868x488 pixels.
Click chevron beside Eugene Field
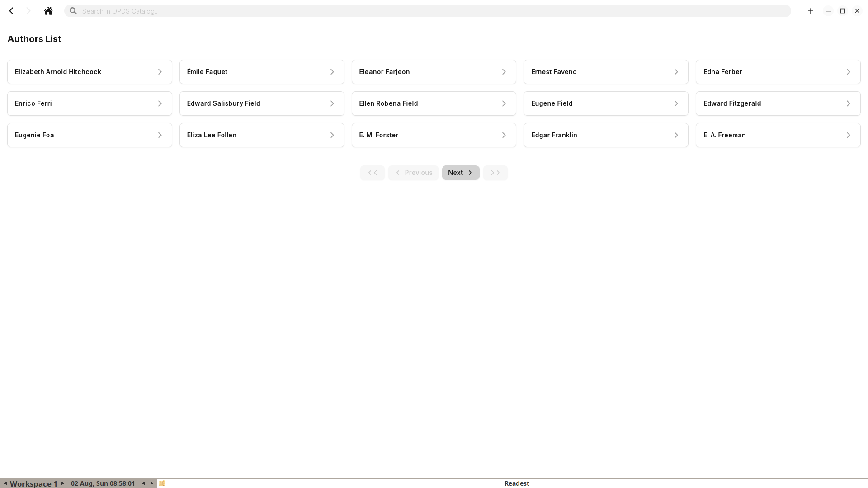[676, 103]
